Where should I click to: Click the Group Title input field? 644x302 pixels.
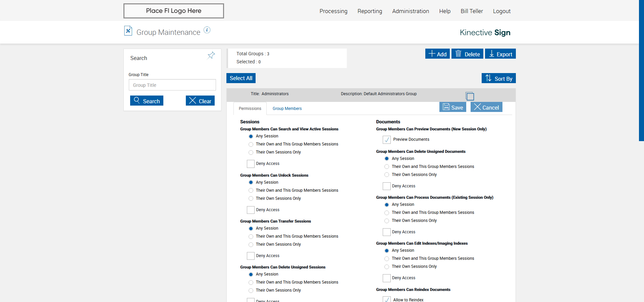(172, 85)
